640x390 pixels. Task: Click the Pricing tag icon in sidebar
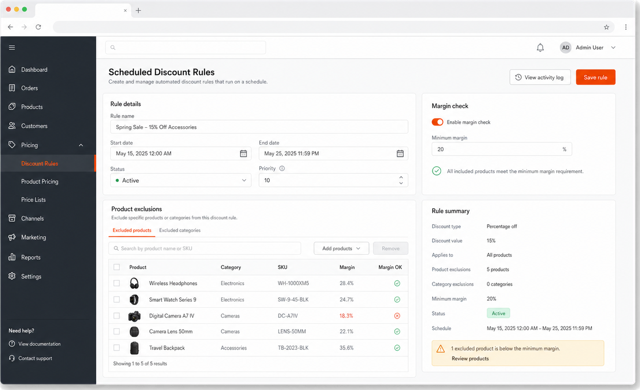click(x=12, y=145)
